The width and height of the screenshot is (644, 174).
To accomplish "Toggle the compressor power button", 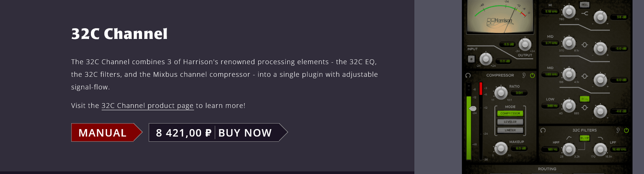I will click(532, 75).
